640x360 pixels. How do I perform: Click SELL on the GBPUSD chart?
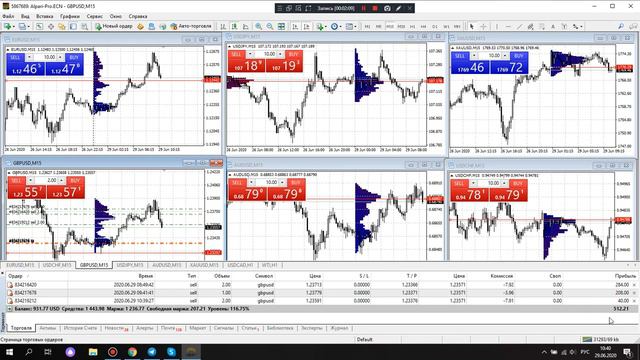point(17,181)
